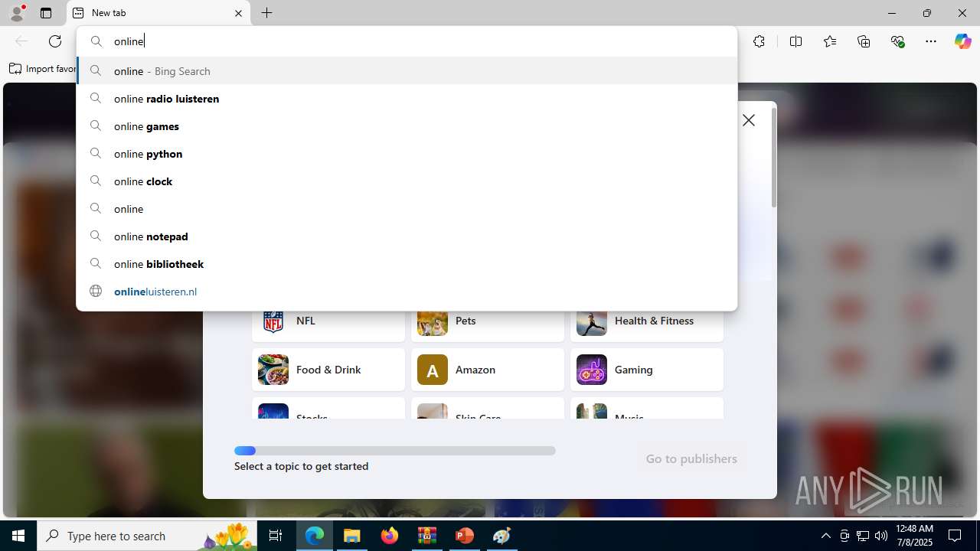The image size is (980, 551).
Task: Open the Copilot icon
Action: coord(962,41)
